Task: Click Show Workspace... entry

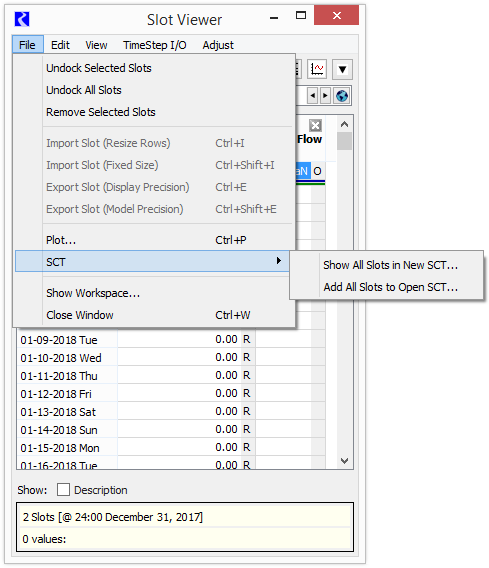Action: [93, 293]
